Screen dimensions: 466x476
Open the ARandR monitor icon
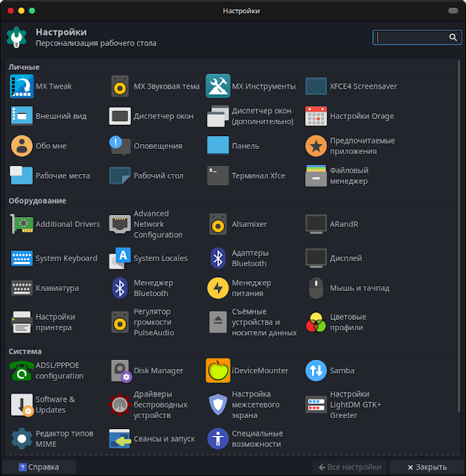tap(316, 224)
